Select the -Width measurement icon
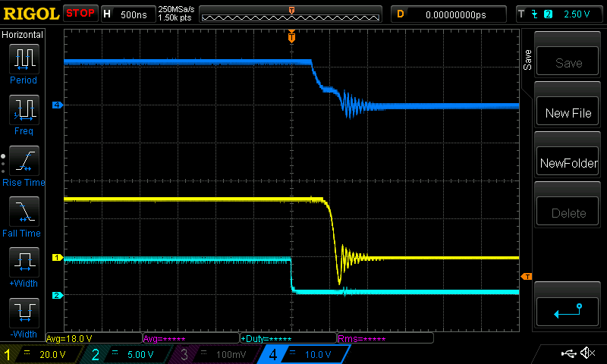 [24, 314]
